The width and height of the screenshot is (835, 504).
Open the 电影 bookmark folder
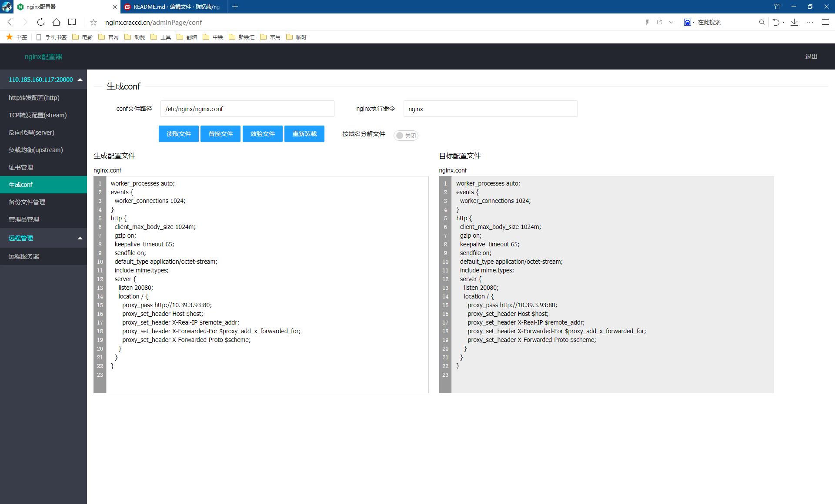[83, 37]
